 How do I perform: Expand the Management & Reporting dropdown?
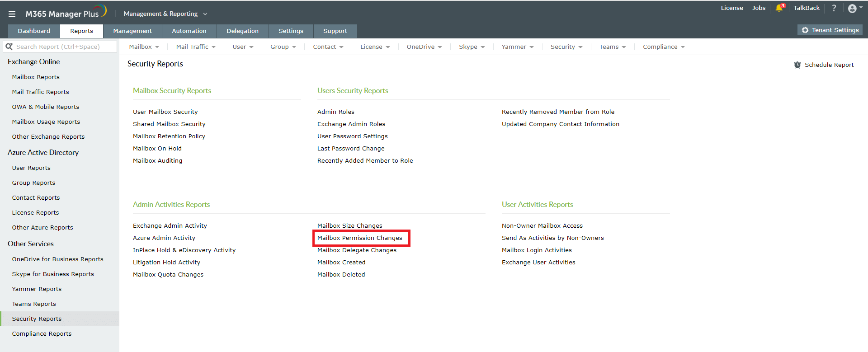165,14
